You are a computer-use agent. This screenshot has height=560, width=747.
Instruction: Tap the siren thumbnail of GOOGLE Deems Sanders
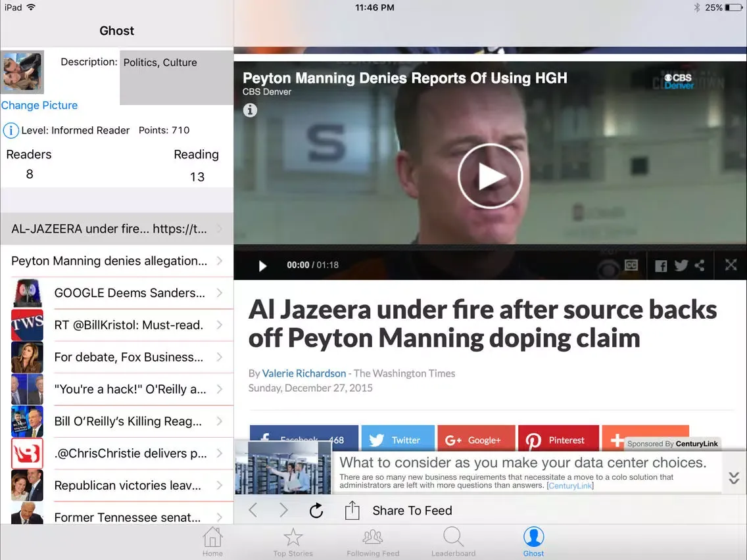click(x=27, y=293)
